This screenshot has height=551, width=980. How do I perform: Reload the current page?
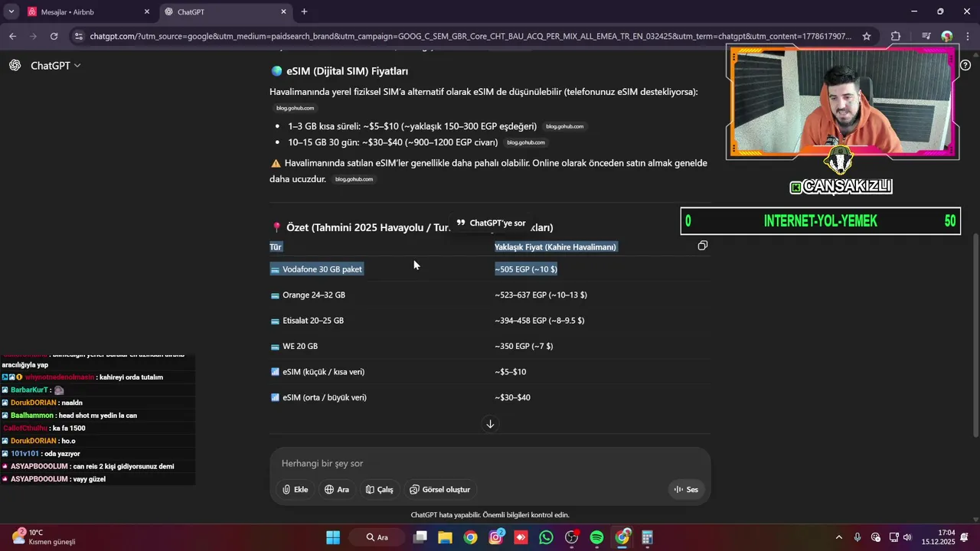tap(54, 36)
